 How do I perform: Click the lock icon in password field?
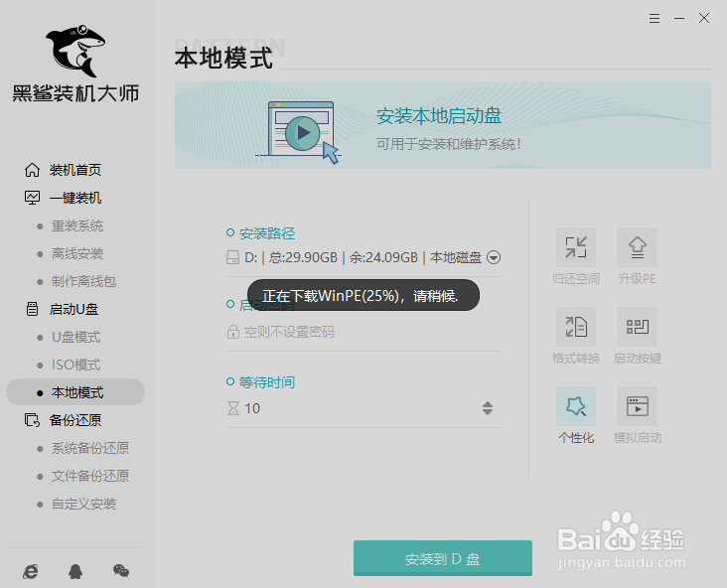point(232,332)
